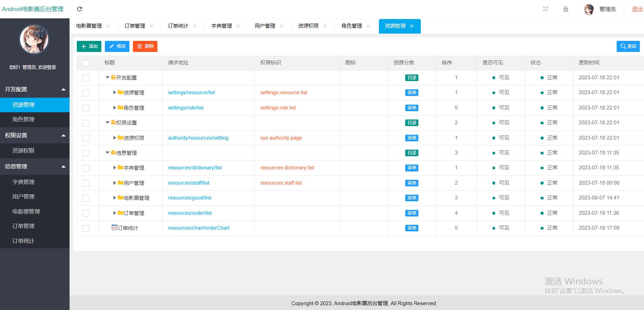The image size is (644, 310).
Task: Collapse the 开发配置 sidebar menu group
Action: tap(35, 89)
